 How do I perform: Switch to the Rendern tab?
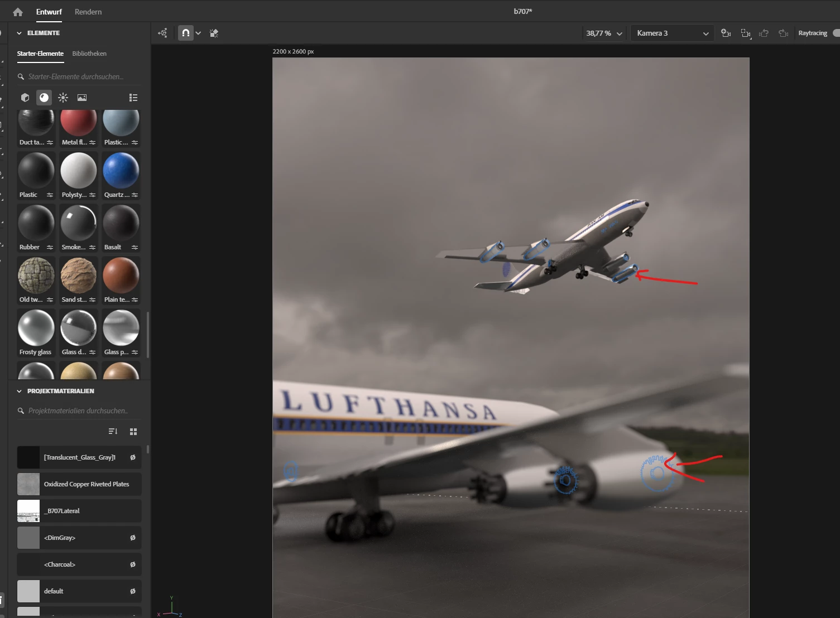tap(88, 12)
